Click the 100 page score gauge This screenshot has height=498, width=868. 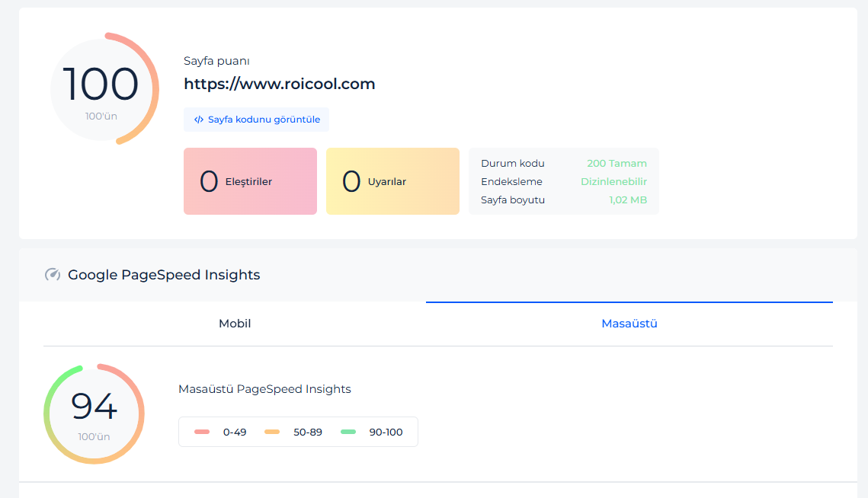tap(104, 88)
